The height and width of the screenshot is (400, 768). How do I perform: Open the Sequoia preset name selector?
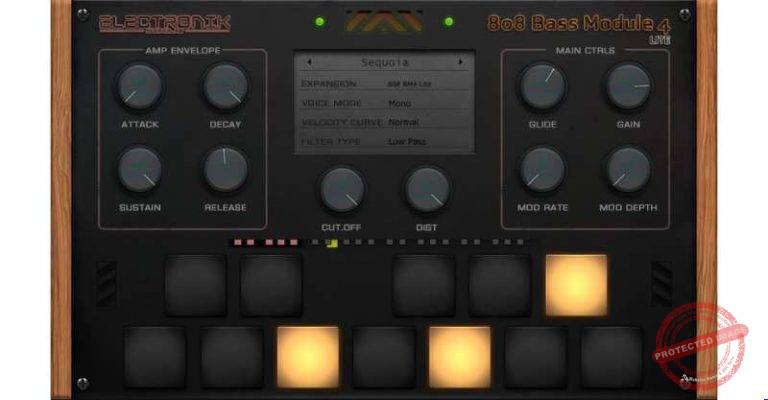point(384,63)
